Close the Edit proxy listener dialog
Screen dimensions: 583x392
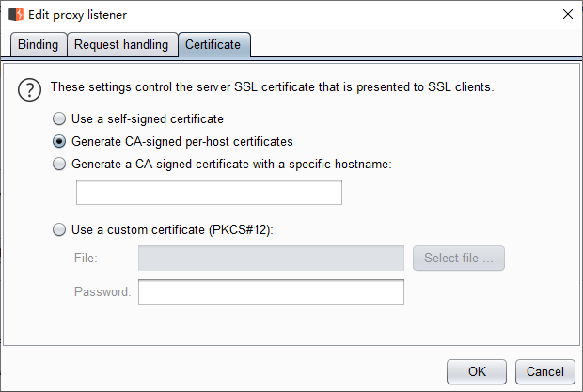[567, 14]
